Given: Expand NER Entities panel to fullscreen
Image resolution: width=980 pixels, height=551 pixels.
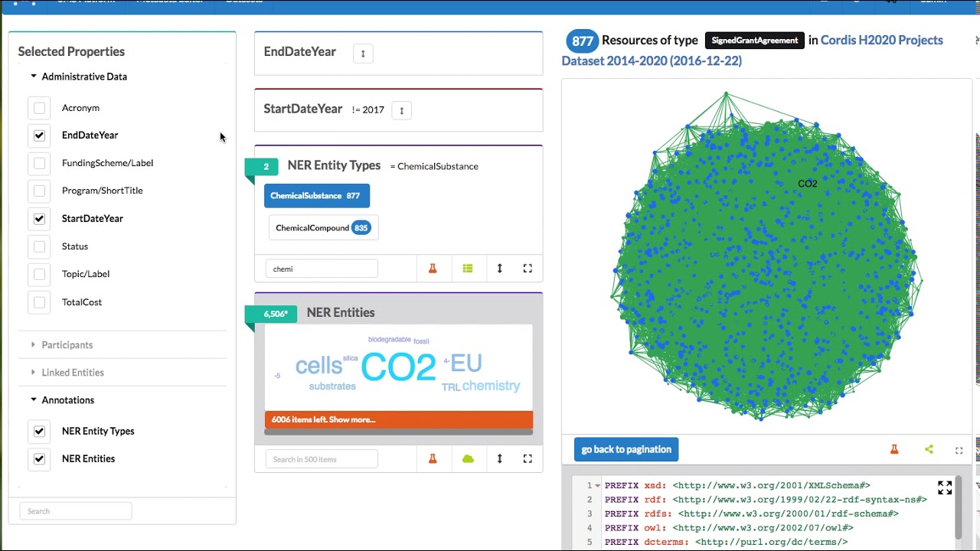Looking at the screenshot, I should [x=528, y=458].
